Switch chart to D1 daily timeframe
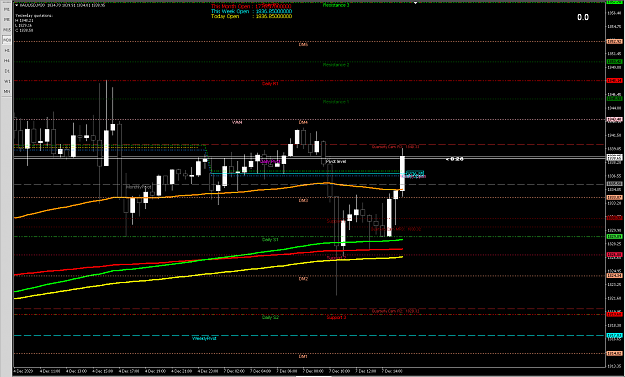The height and width of the screenshot is (377, 625). pos(7,71)
